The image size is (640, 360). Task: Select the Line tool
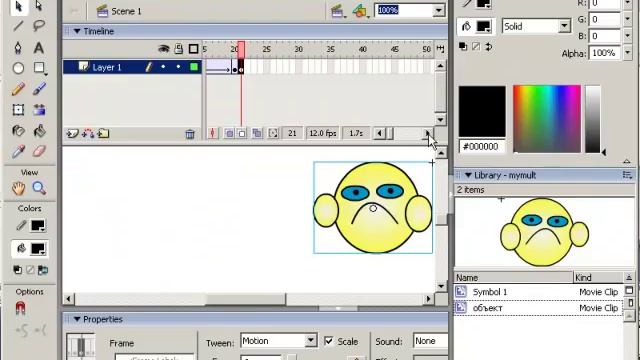[x=18, y=26]
